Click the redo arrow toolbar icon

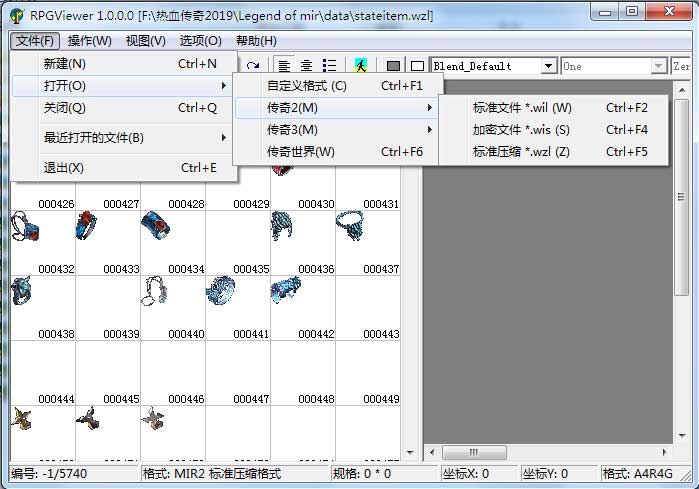point(253,66)
